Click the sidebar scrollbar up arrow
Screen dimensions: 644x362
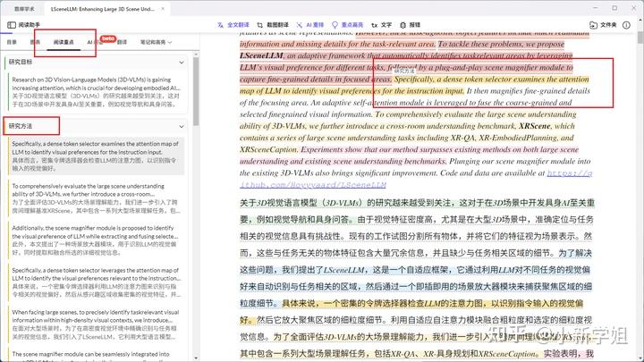(196, 55)
